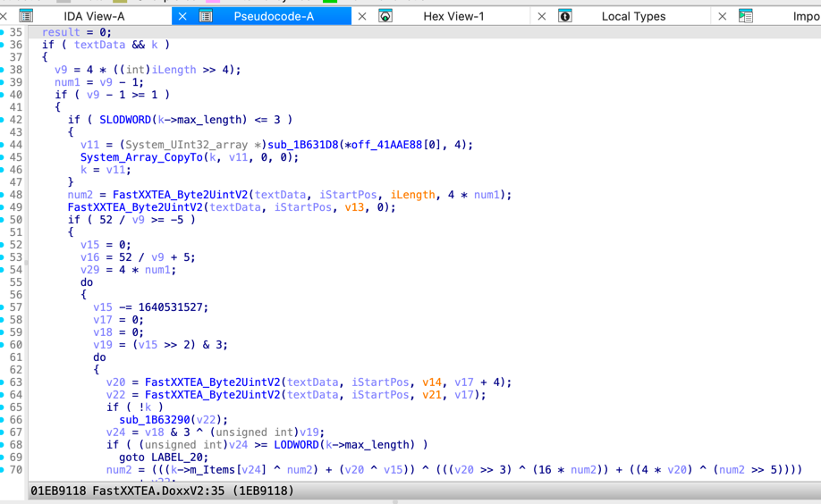The image size is (821, 504).
Task: Click the LODWORD macro on line 68
Action: pos(296,444)
